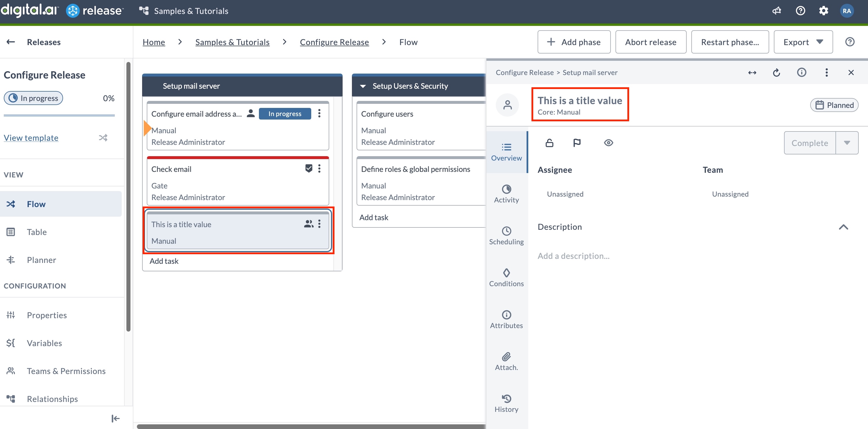Click the back arrow next to Releases
The width and height of the screenshot is (868, 429).
11,42
